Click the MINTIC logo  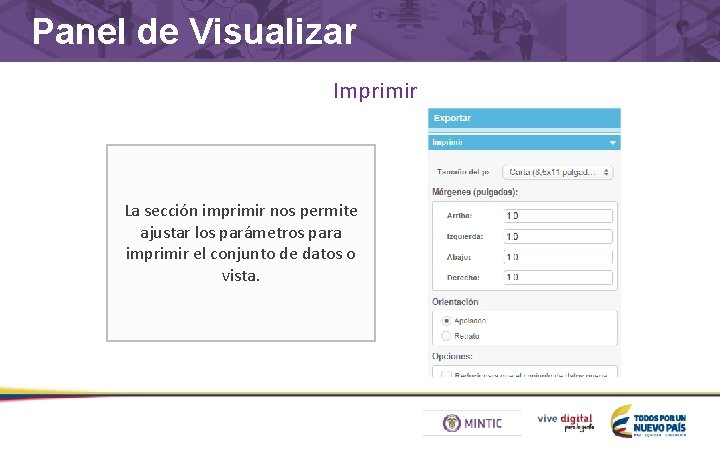472,423
